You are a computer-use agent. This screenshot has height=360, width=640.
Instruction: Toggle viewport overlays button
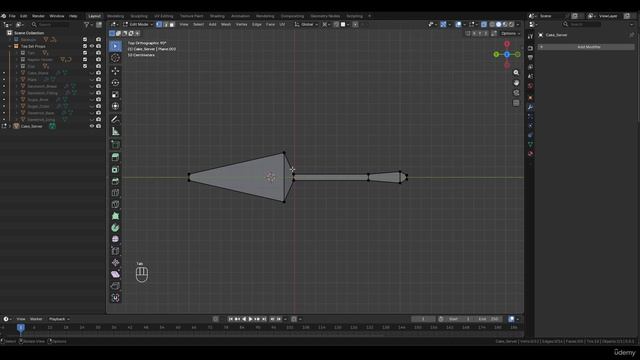(458, 24)
